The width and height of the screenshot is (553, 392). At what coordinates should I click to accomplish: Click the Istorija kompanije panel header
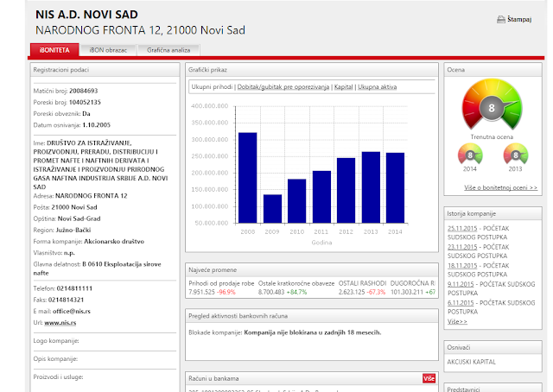point(493,213)
